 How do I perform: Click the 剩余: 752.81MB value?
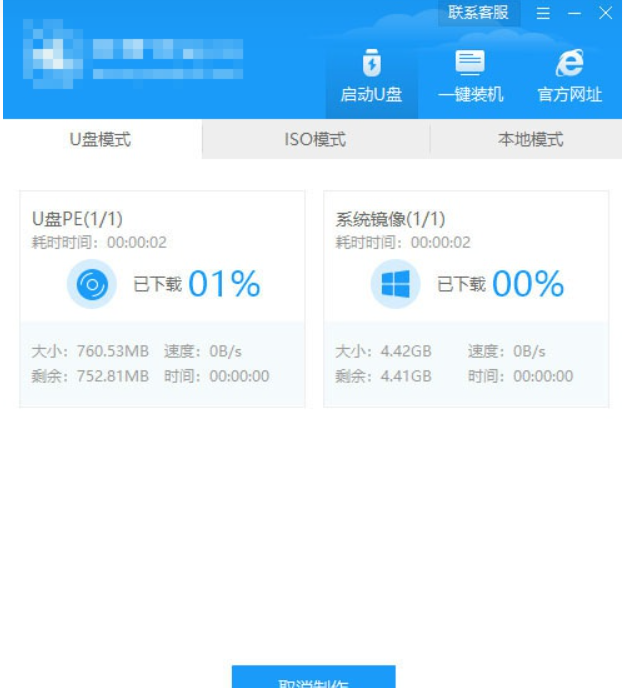90,376
